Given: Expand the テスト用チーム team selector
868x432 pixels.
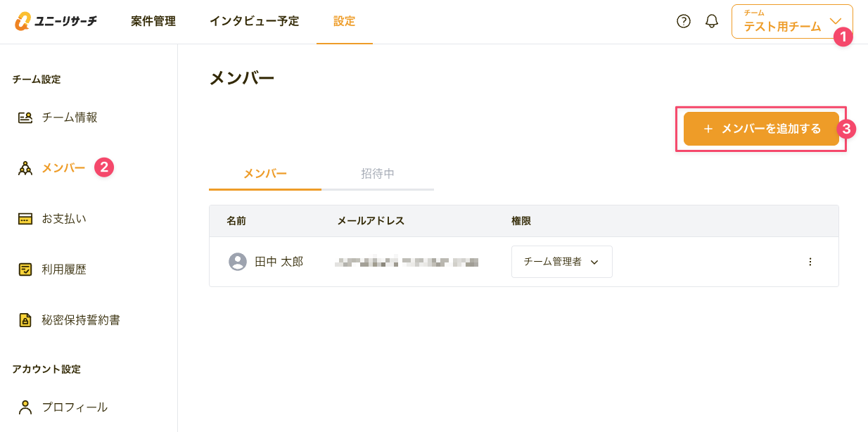Looking at the screenshot, I should click(x=791, y=22).
